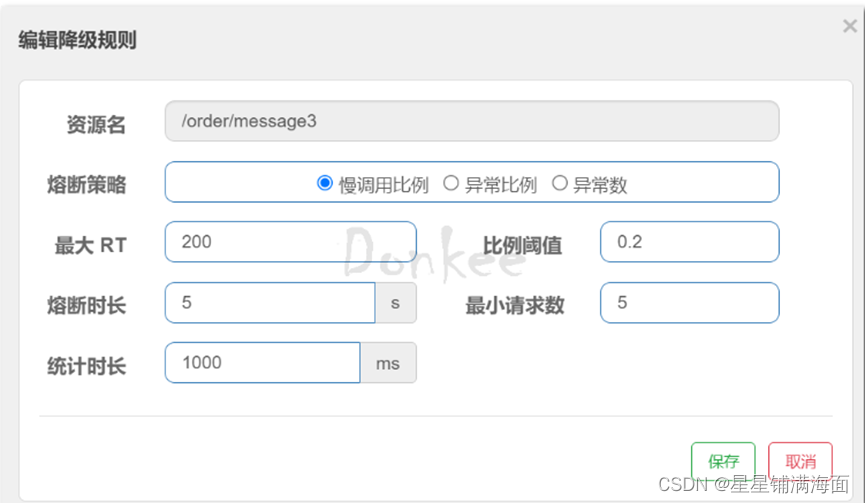Click the 最小请求数 label
This screenshot has width=865, height=503.
[x=515, y=305]
